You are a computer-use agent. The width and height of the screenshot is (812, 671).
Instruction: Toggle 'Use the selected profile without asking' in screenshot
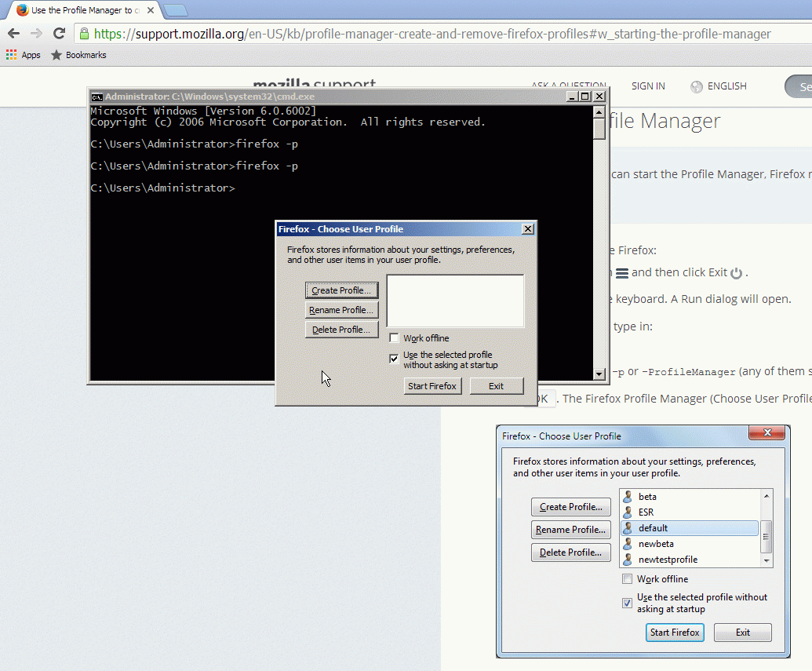click(627, 604)
